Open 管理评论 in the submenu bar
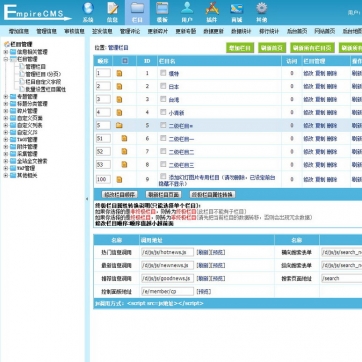 pyautogui.click(x=130, y=31)
